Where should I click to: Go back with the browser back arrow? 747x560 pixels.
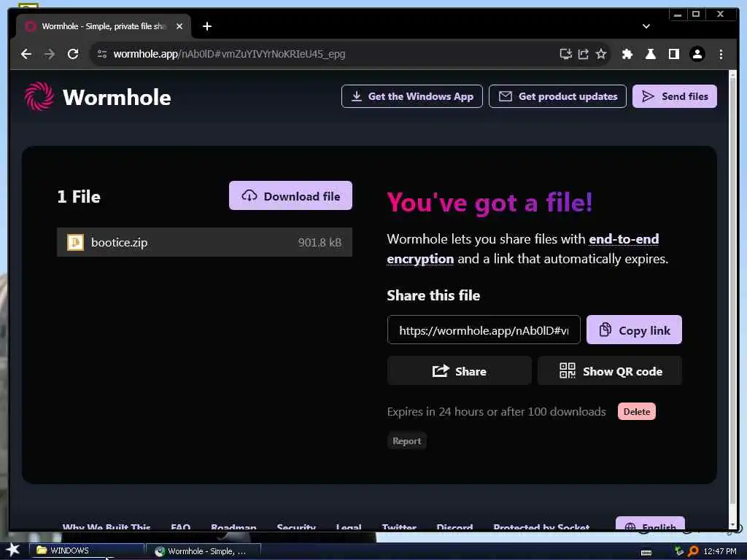(26, 54)
